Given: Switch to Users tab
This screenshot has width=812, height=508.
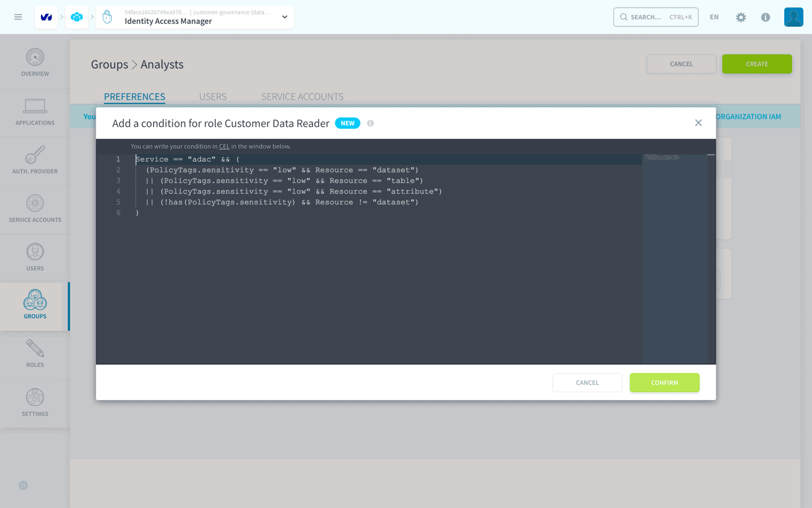Looking at the screenshot, I should (x=213, y=96).
